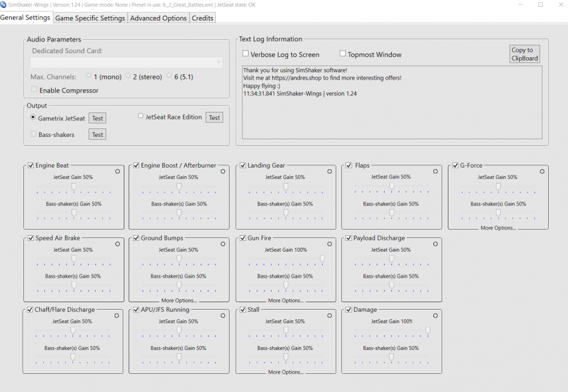The height and width of the screenshot is (392, 568).
Task: Disable the G-Force effect checkbox
Action: [x=456, y=165]
